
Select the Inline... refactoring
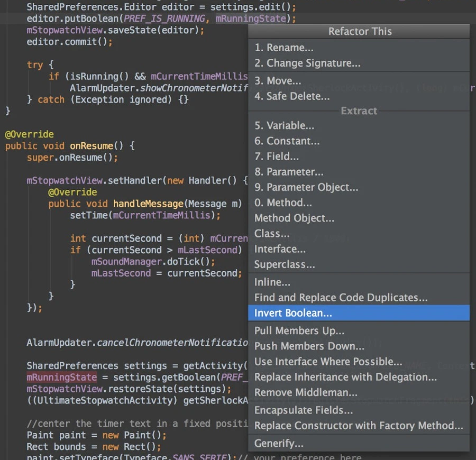(x=359, y=282)
